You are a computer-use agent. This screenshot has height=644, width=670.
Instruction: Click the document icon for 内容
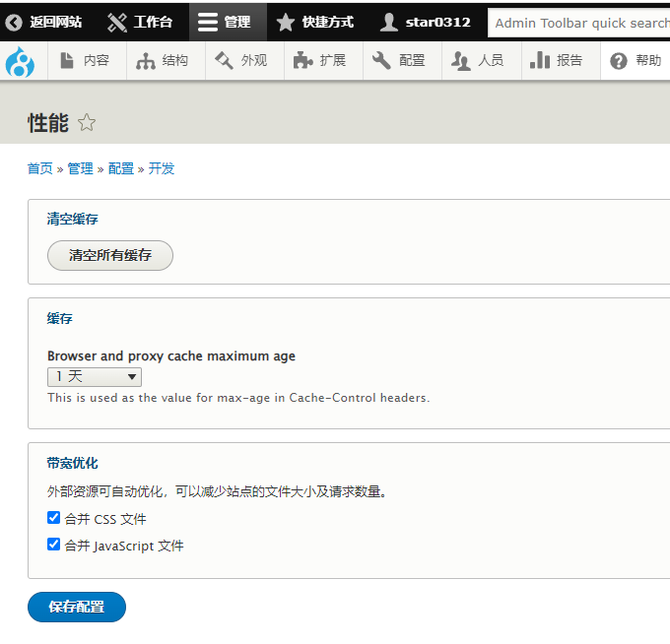[67, 60]
